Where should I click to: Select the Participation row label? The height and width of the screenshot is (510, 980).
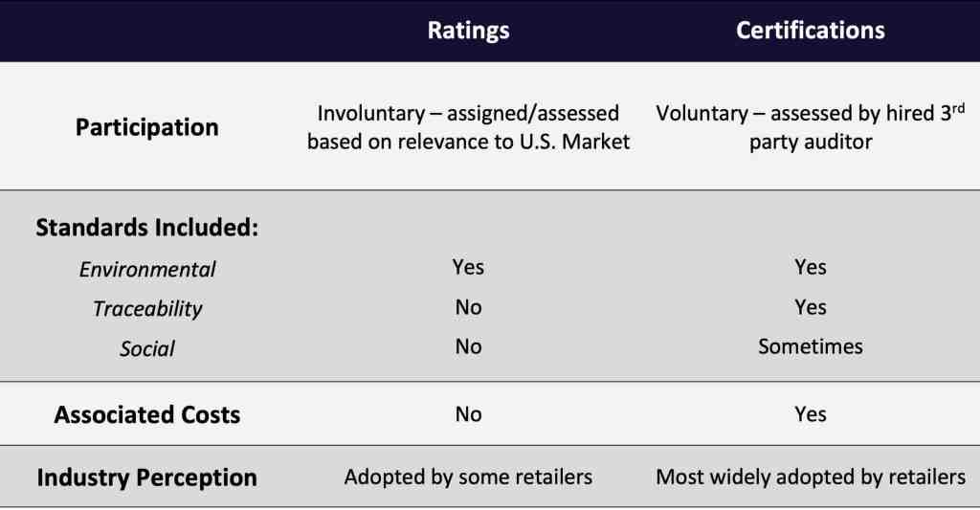[146, 127]
